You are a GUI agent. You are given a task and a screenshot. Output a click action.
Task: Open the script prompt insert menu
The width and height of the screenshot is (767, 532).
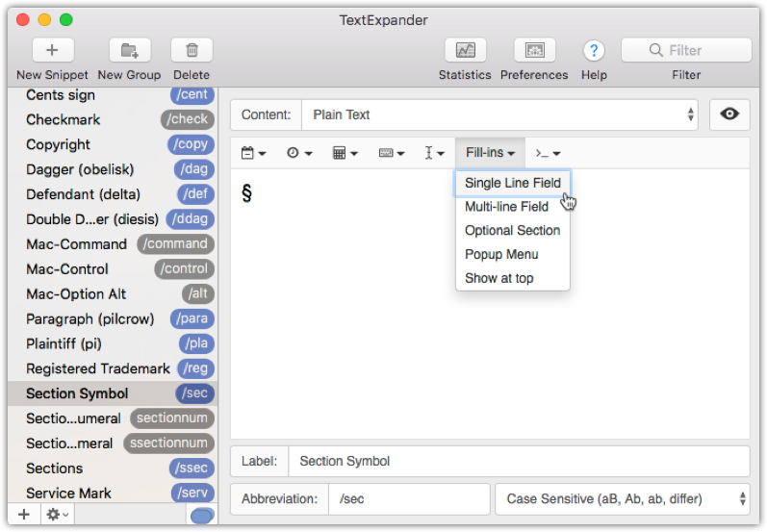point(548,153)
